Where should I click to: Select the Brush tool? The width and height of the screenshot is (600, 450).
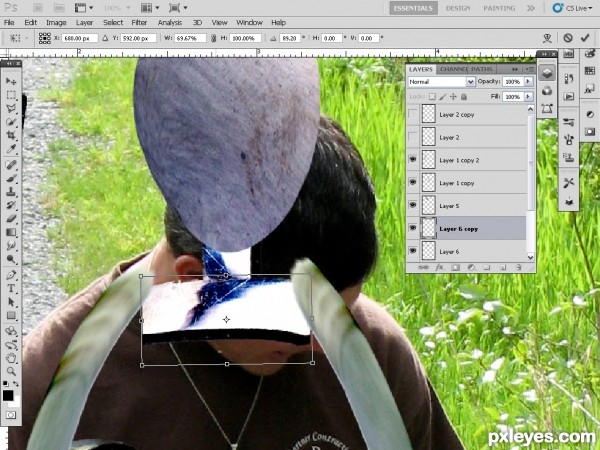(11, 178)
